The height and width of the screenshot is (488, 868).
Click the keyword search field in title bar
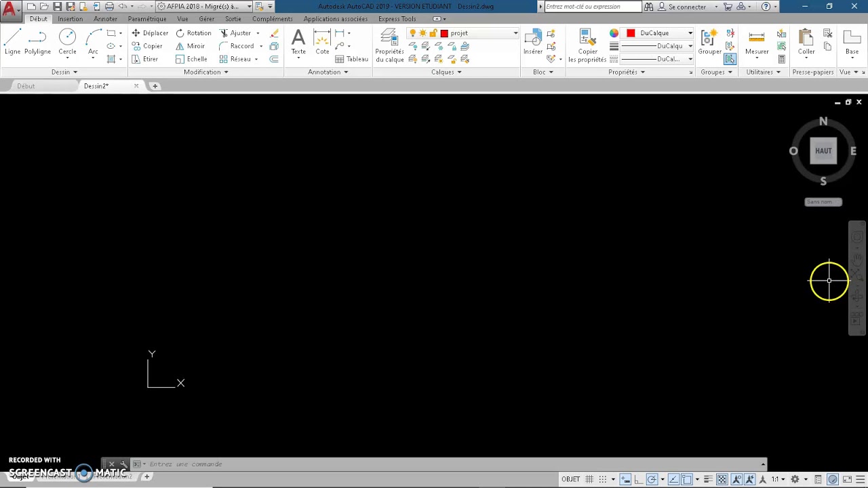click(593, 6)
